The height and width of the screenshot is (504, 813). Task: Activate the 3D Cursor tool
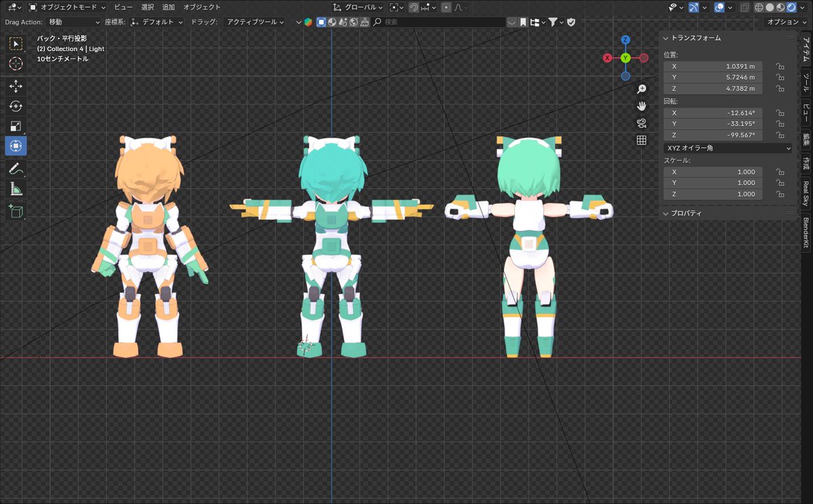tap(16, 64)
